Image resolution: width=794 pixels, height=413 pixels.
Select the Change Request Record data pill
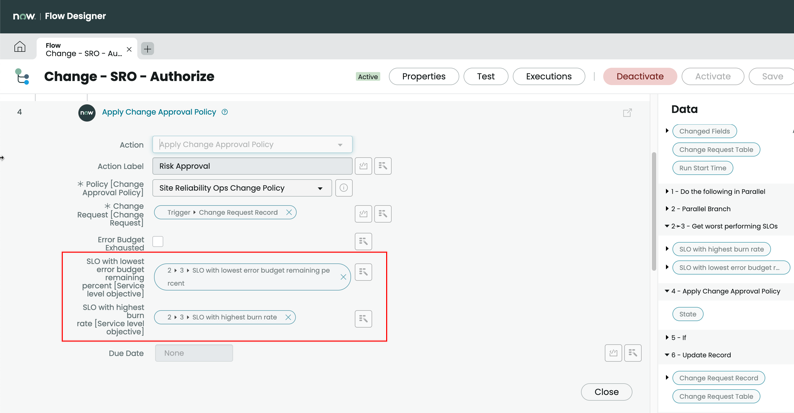(719, 378)
